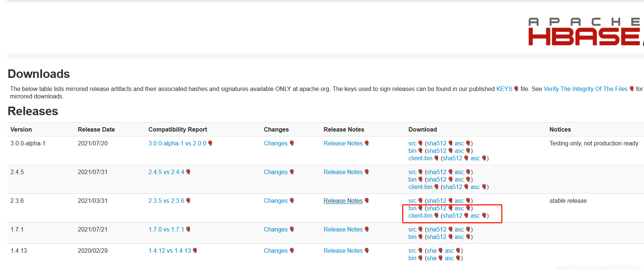Image resolution: width=644 pixels, height=274 pixels.
Task: Click external icon beside 2.4.5 vs 2.4.4
Action: pyautogui.click(x=188, y=172)
